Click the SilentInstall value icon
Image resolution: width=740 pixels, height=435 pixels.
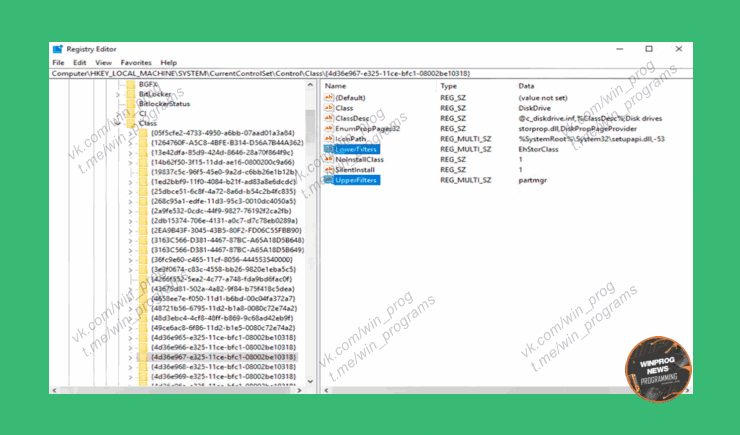(x=329, y=170)
